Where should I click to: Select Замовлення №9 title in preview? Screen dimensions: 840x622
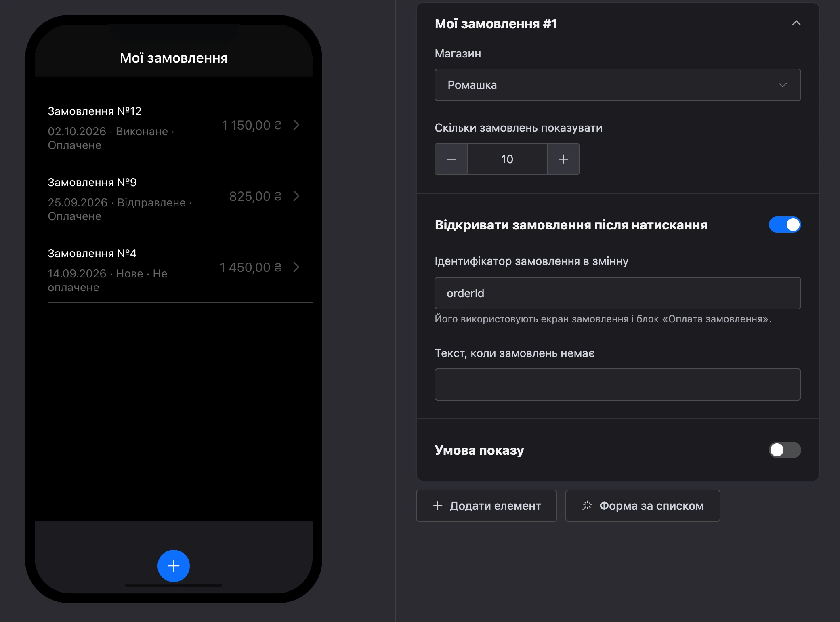pyautogui.click(x=92, y=182)
